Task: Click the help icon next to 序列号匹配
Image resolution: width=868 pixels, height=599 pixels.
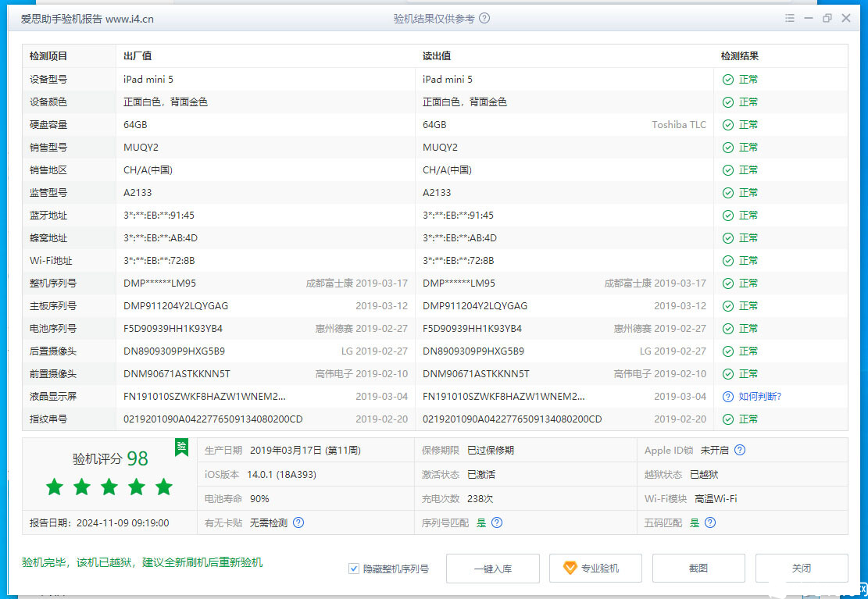Action: point(497,523)
